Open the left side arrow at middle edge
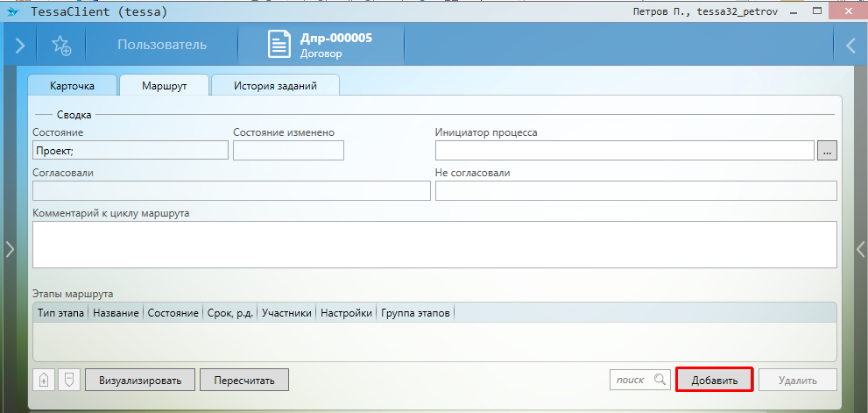Image resolution: width=868 pixels, height=413 pixels. (x=10, y=249)
